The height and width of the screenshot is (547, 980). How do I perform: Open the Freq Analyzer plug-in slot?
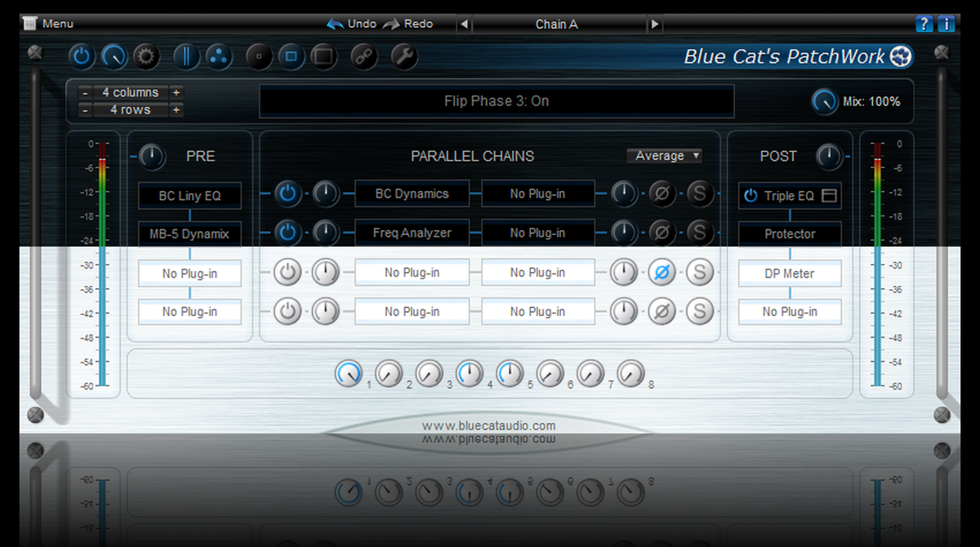tap(412, 233)
